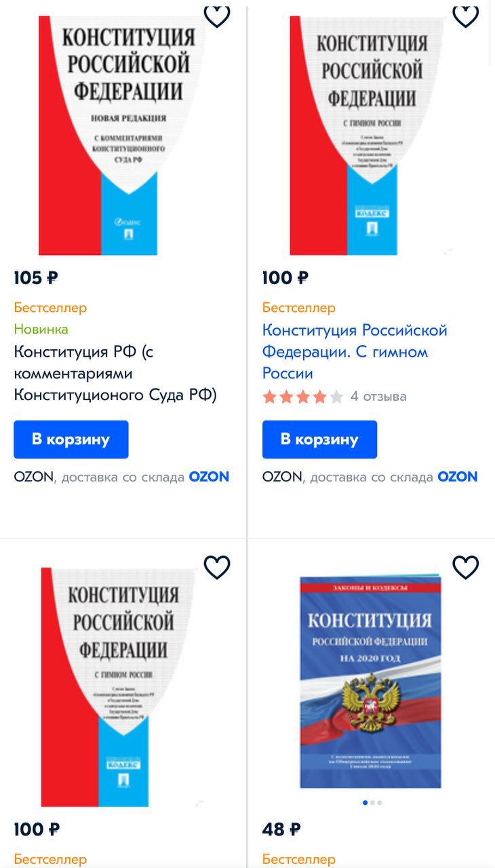This screenshot has width=495, height=868.
Task: Tap the "Новинка" label on first product
Action: point(41,330)
